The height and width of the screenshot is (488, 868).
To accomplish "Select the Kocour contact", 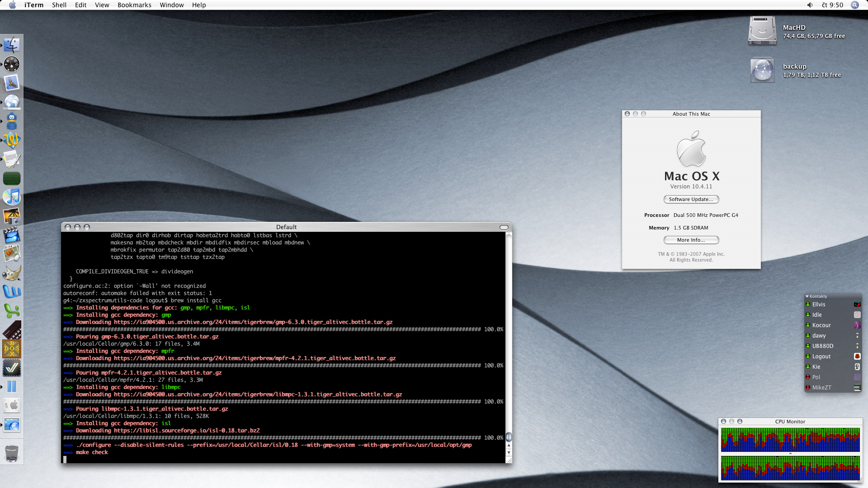I will point(821,325).
